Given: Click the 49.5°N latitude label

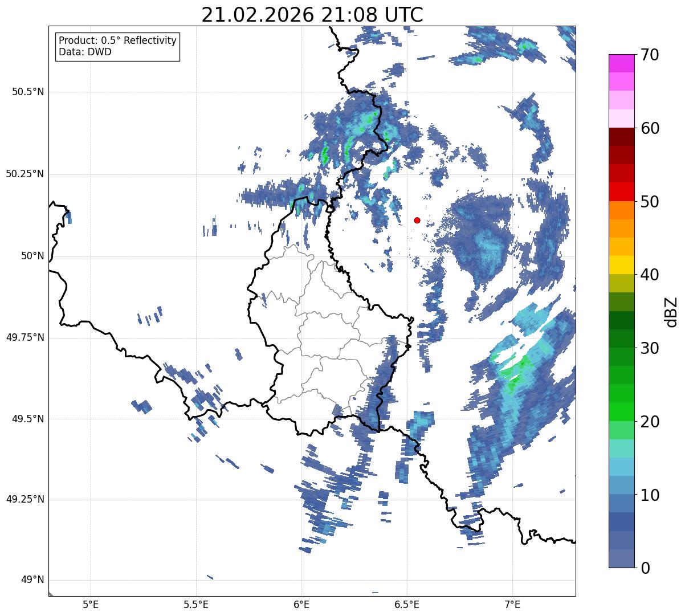Looking at the screenshot, I should [x=28, y=419].
